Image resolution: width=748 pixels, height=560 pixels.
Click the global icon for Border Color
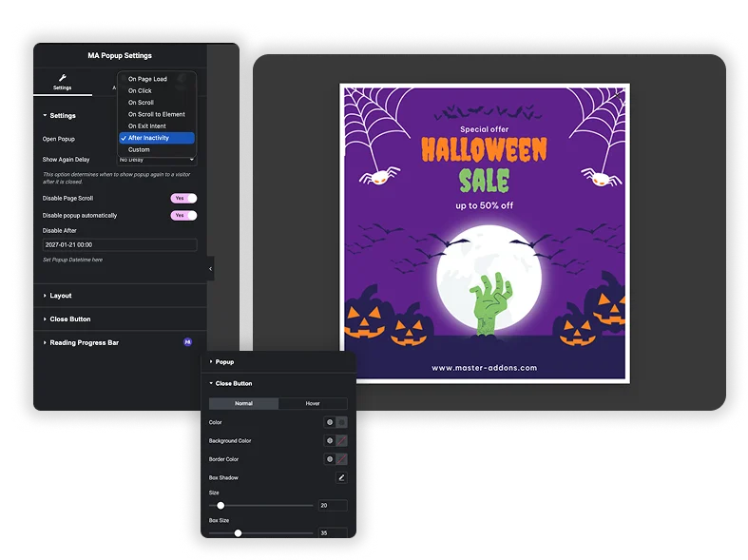330,459
